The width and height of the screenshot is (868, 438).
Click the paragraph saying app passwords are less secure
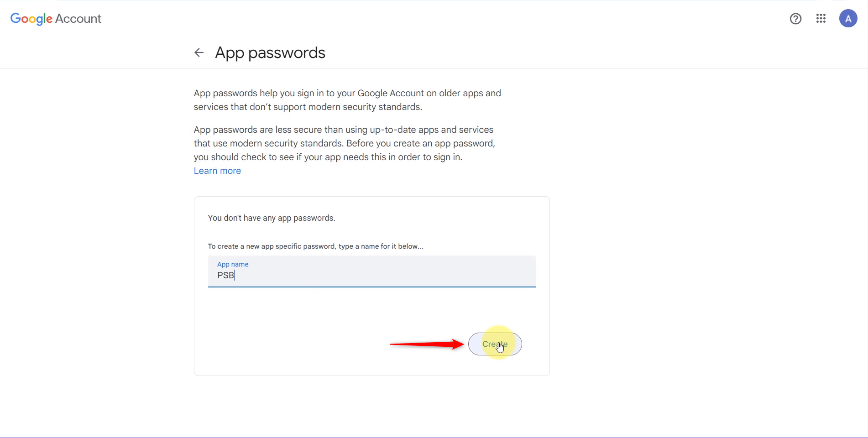pos(345,143)
